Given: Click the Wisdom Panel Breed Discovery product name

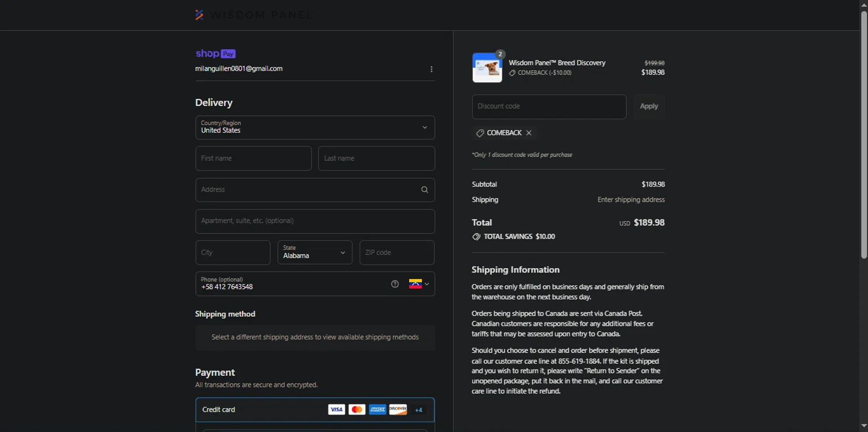Looking at the screenshot, I should [x=557, y=63].
